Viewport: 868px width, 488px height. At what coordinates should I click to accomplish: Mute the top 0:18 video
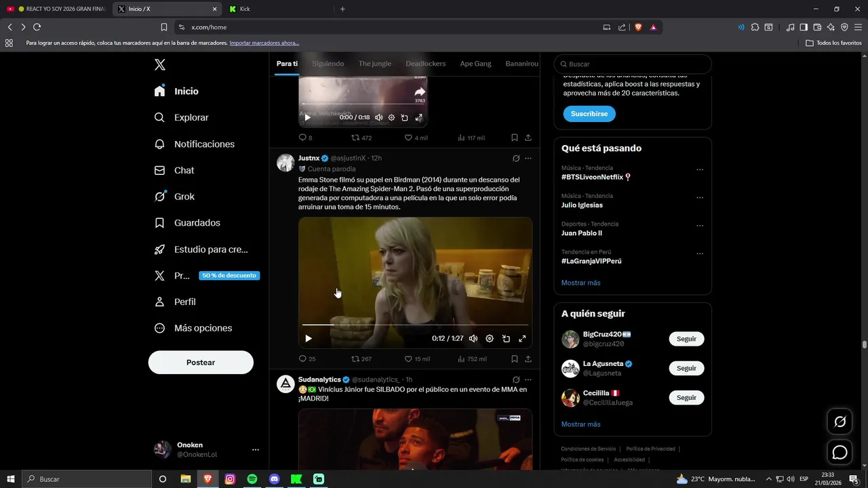click(378, 117)
